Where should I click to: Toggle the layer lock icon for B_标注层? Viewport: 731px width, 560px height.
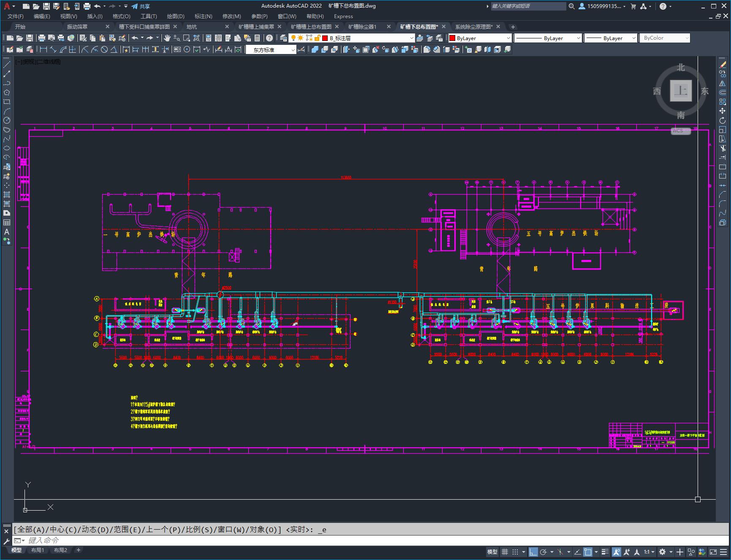coord(317,38)
